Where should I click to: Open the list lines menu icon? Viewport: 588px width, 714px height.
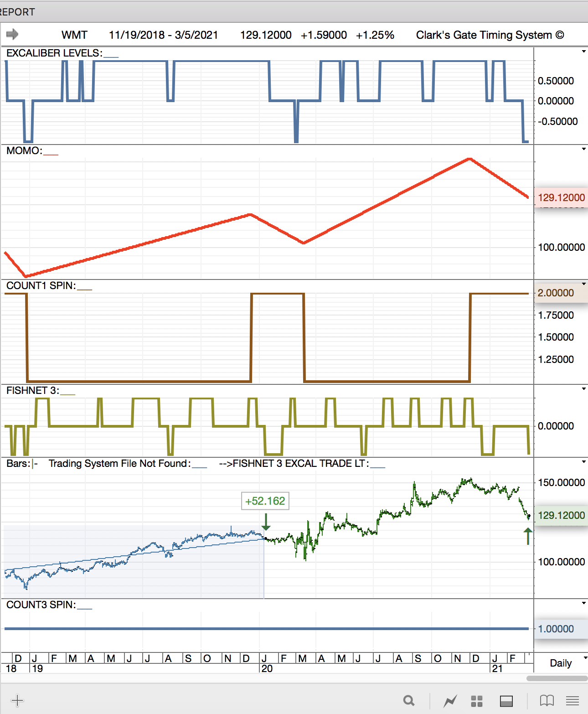click(573, 700)
